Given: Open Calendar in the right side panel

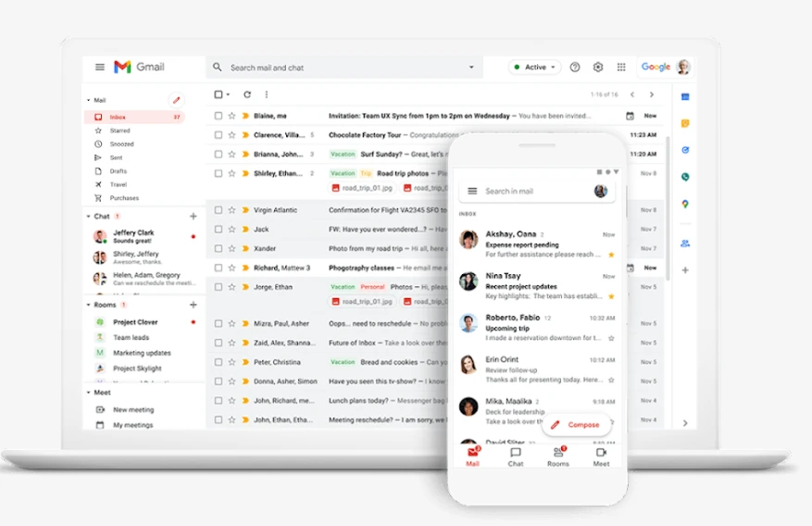Looking at the screenshot, I should [x=685, y=97].
